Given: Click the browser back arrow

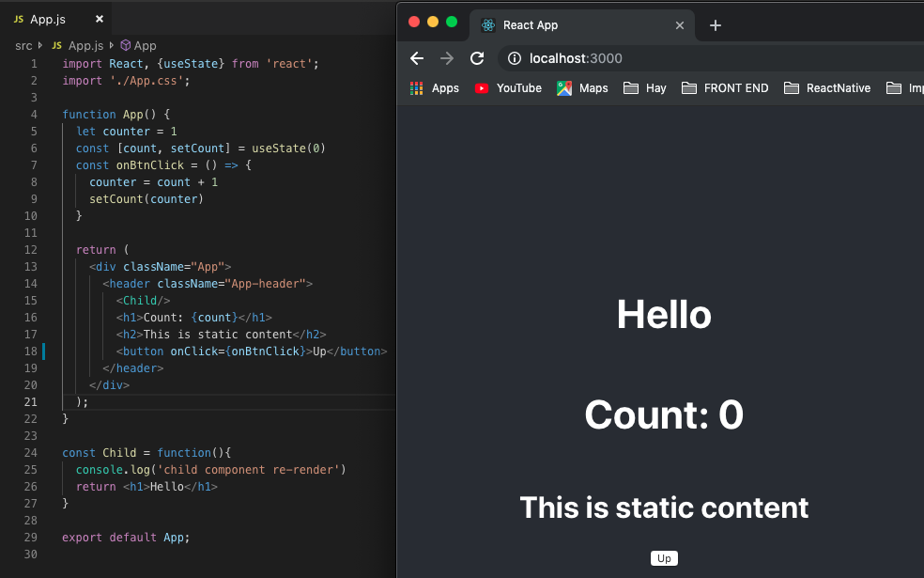Looking at the screenshot, I should [417, 57].
